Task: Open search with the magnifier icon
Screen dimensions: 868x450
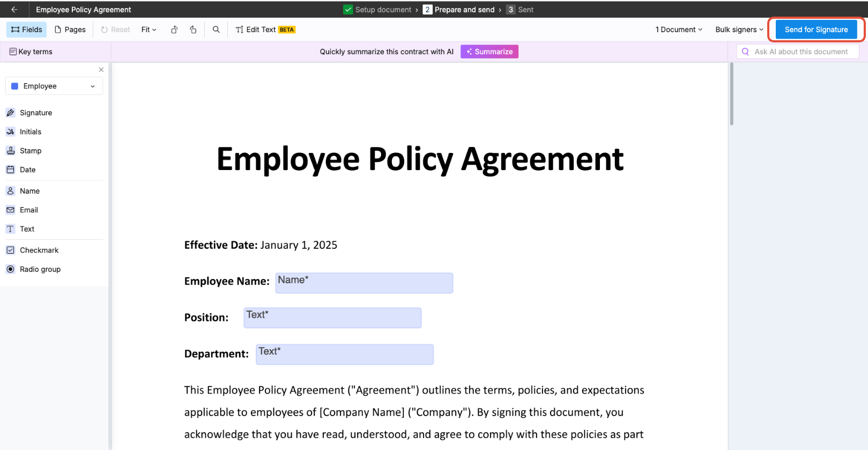Action: click(x=216, y=29)
